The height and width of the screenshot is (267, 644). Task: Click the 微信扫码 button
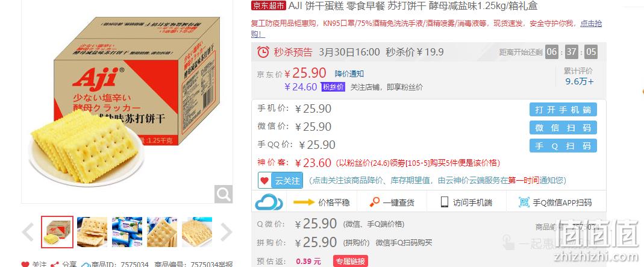(x=563, y=128)
